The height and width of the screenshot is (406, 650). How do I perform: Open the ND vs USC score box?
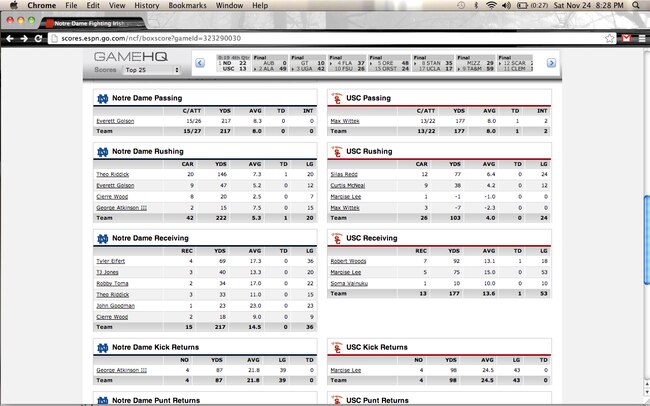233,63
